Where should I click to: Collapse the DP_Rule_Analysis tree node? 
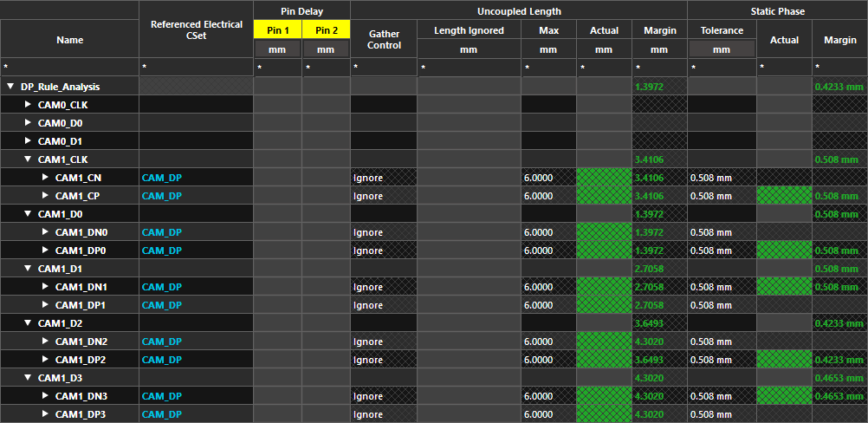click(10, 87)
